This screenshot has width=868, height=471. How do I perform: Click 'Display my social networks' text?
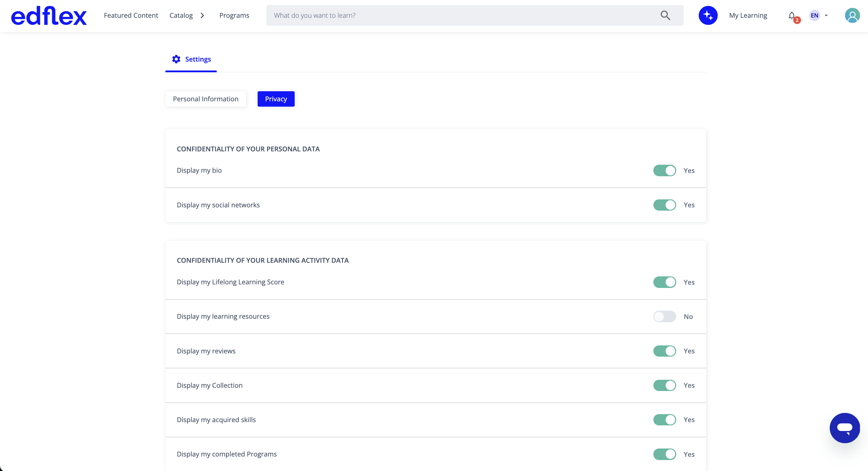(218, 205)
